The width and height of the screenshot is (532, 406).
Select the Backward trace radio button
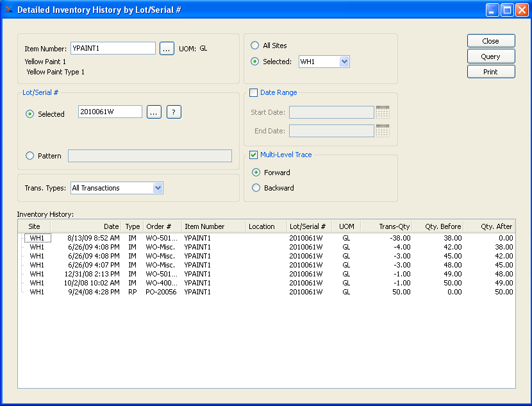click(256, 188)
